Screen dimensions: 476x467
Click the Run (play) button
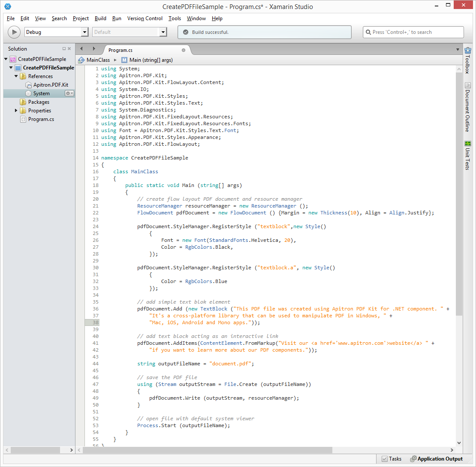pos(14,32)
